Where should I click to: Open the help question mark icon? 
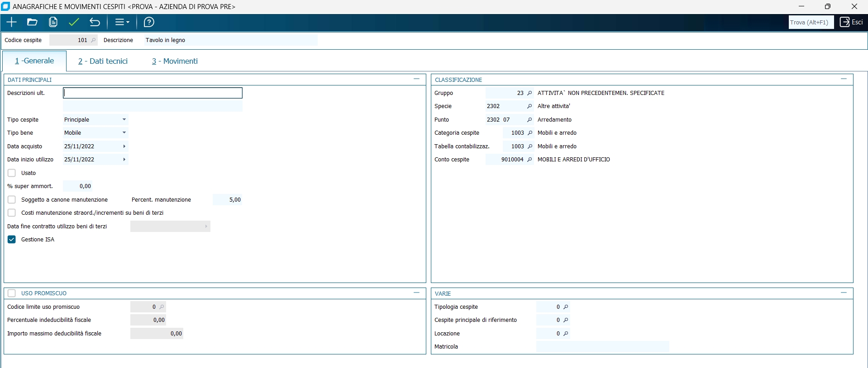coord(149,22)
